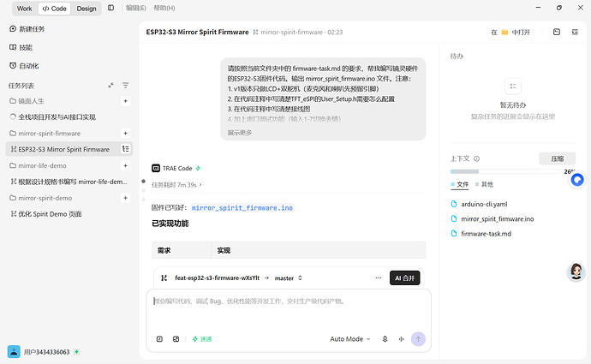The image size is (591, 364).
Task: Open the 技能 skills page
Action: click(x=21, y=47)
